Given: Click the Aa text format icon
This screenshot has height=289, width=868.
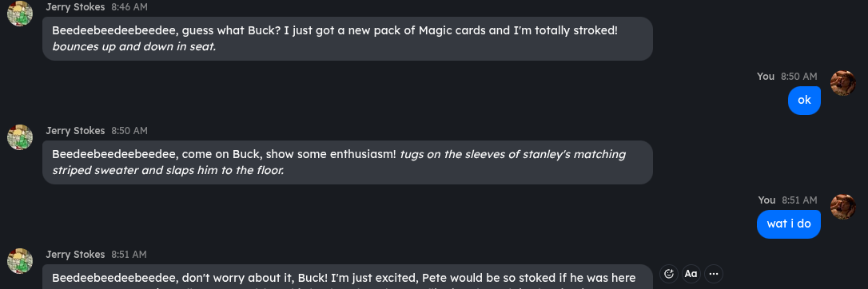Looking at the screenshot, I should [691, 274].
